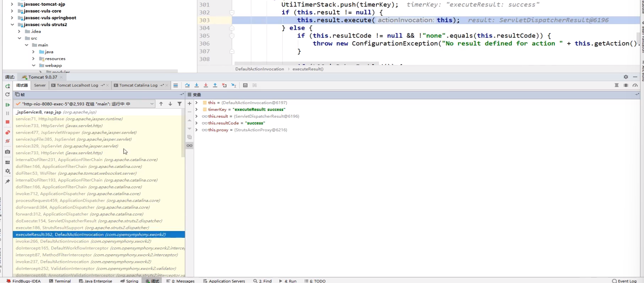Expand this.proxy watch node

coord(196,130)
